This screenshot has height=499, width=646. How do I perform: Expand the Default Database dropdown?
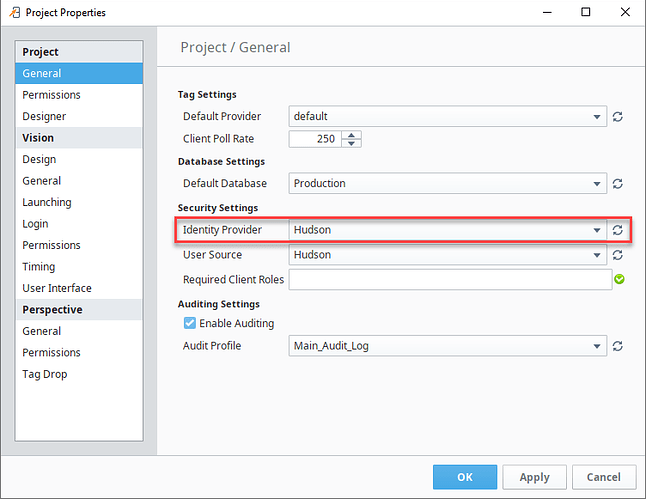597,184
